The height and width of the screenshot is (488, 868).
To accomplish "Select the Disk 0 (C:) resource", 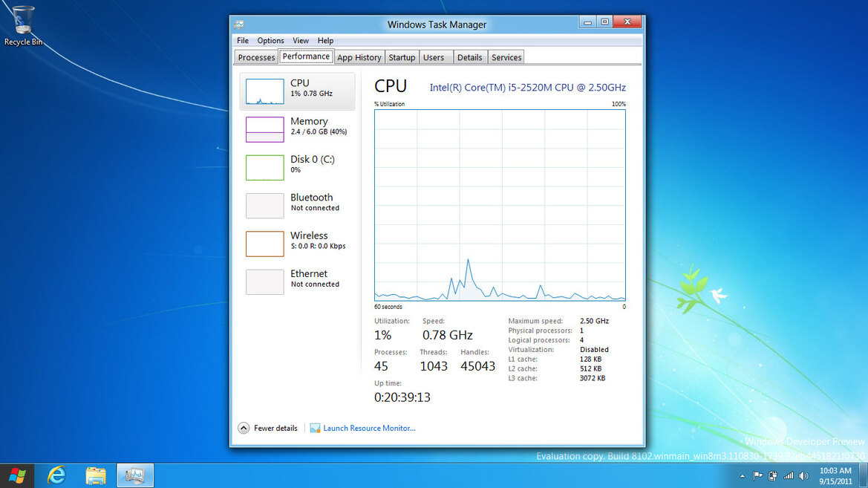I will [297, 167].
